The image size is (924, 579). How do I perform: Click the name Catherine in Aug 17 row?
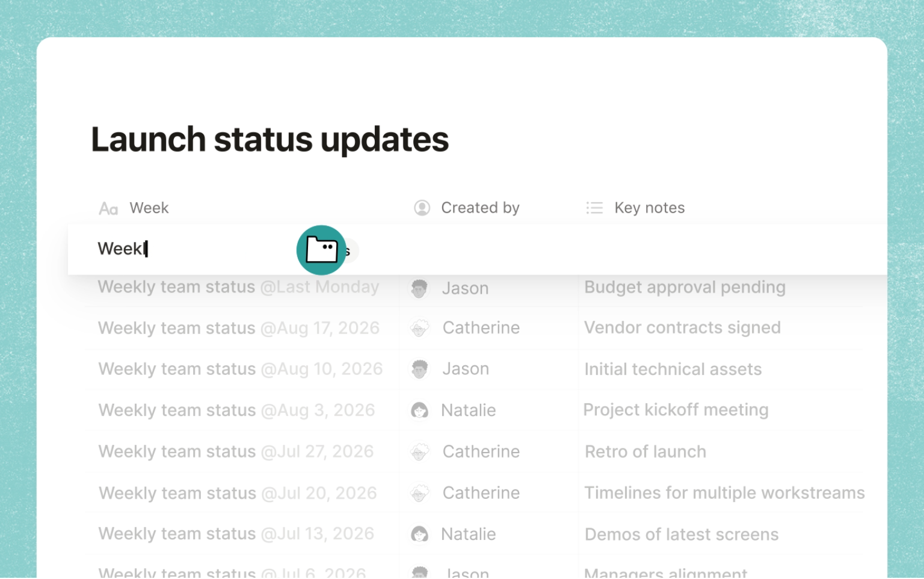481,329
